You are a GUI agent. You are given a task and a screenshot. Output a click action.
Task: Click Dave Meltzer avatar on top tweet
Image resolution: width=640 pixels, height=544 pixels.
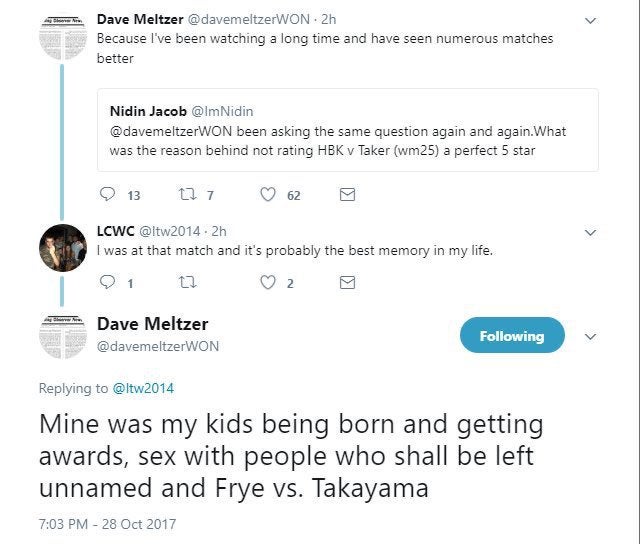62,36
